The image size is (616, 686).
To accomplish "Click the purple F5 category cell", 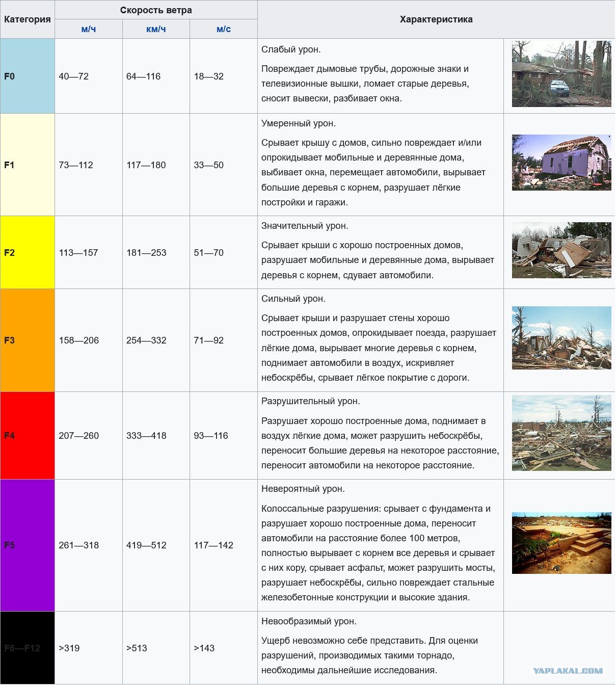I will [28, 545].
